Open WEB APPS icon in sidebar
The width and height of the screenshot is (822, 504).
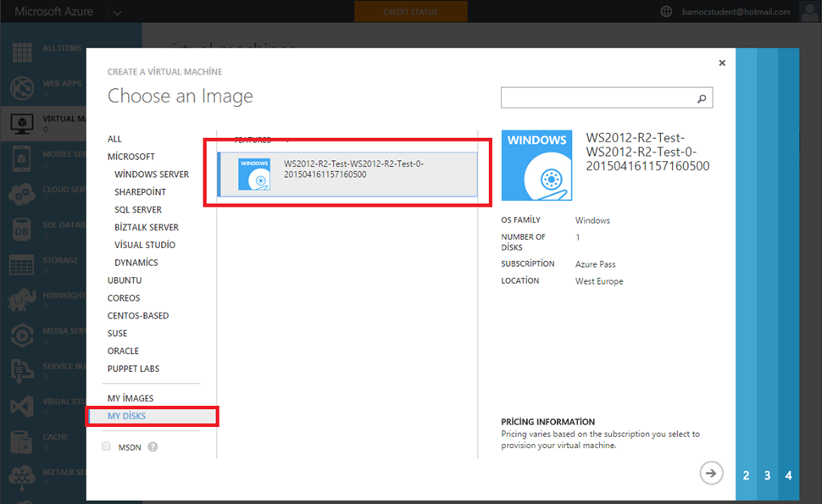[22, 88]
